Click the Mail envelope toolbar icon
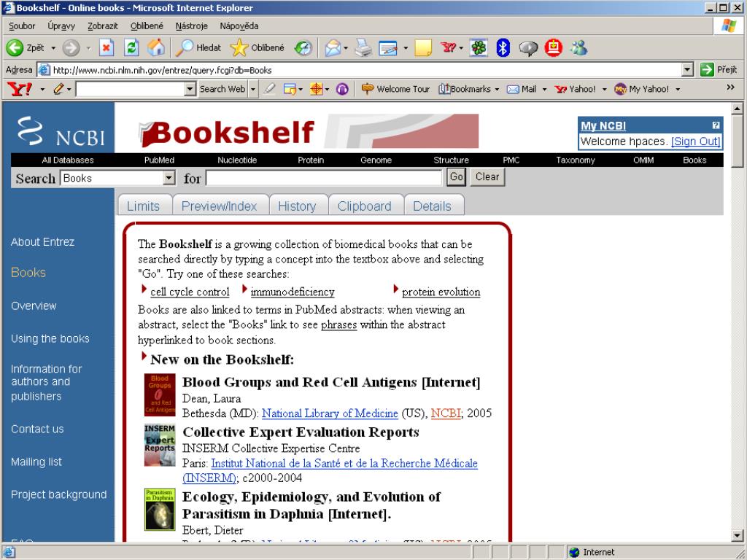This screenshot has height=560, width=747. pos(333,47)
